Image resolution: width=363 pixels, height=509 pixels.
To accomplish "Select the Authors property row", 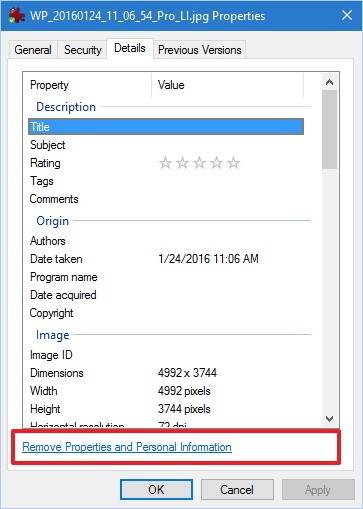I will click(166, 241).
